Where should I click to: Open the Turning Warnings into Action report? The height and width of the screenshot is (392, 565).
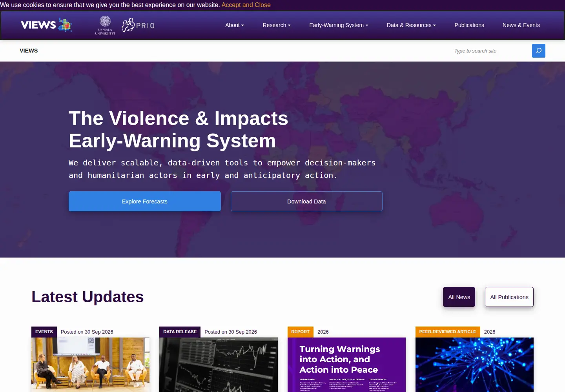point(346,365)
